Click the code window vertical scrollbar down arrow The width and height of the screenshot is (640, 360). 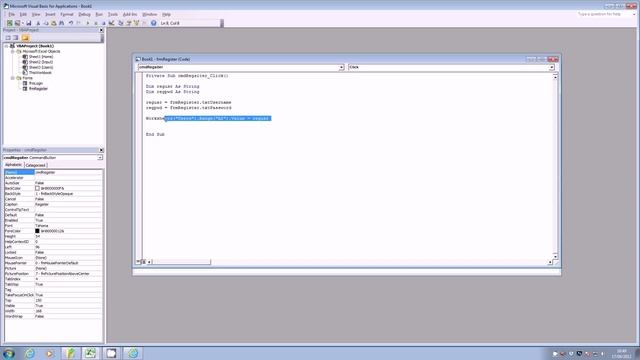pos(555,256)
